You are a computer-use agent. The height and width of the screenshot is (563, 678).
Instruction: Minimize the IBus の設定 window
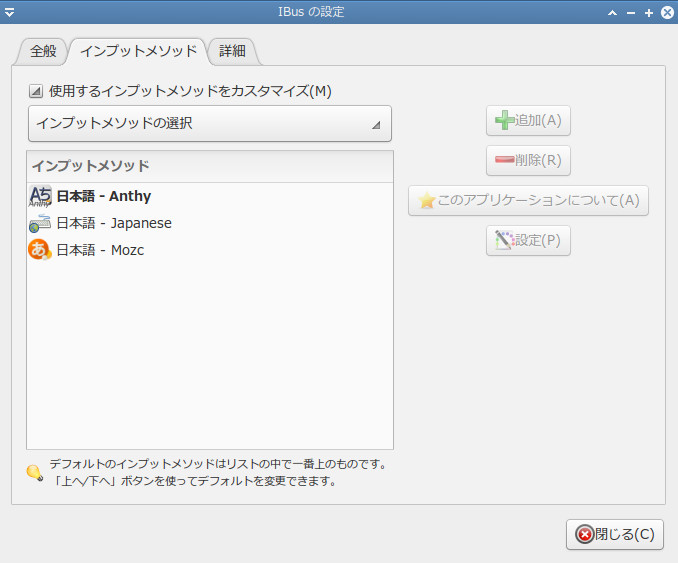point(631,13)
